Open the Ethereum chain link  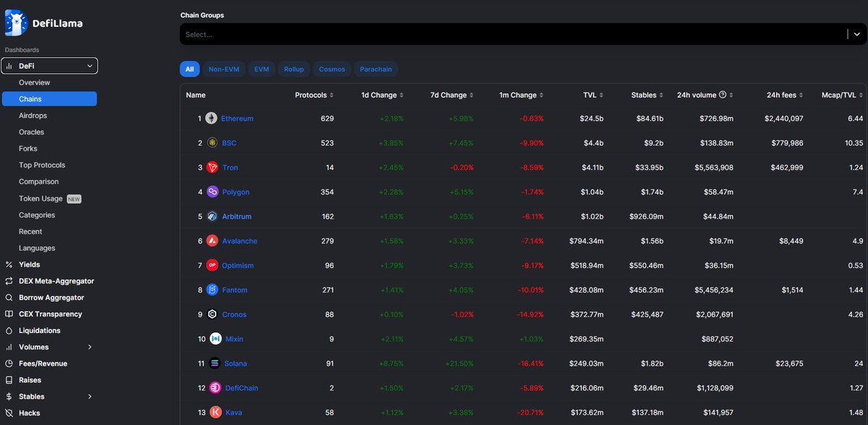[x=237, y=118]
